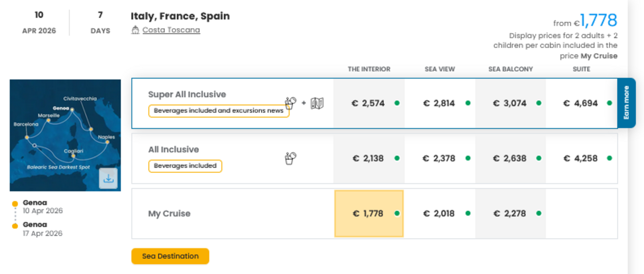Screen dimensions: 644x274
Task: Open the Earn more side tab
Action: pyautogui.click(x=626, y=103)
